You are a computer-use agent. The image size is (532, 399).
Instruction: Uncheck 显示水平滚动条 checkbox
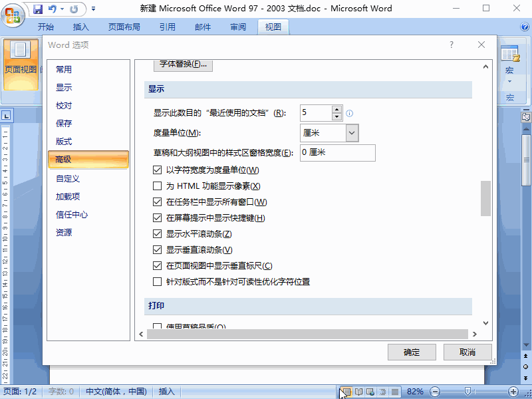coord(157,234)
